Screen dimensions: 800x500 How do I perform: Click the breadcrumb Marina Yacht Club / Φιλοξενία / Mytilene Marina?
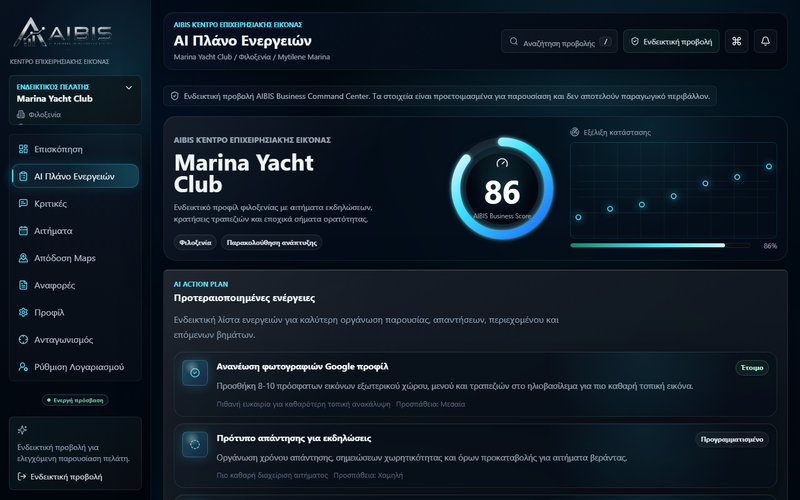(252, 57)
